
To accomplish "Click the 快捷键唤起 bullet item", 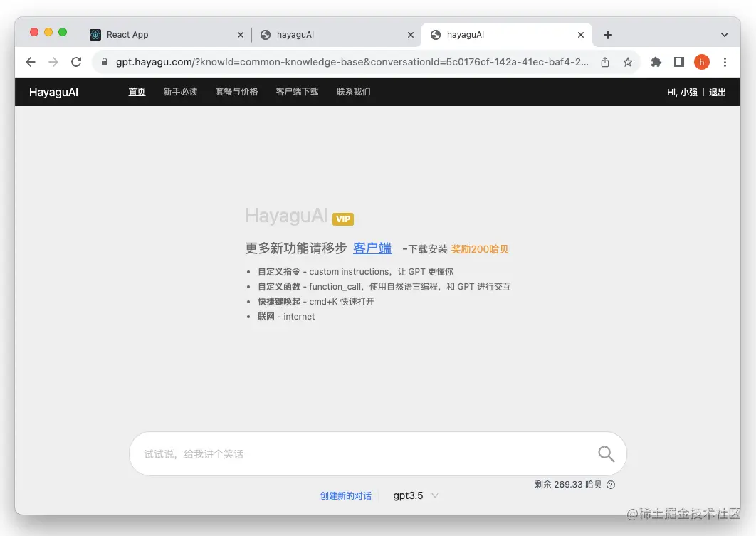I will point(316,302).
